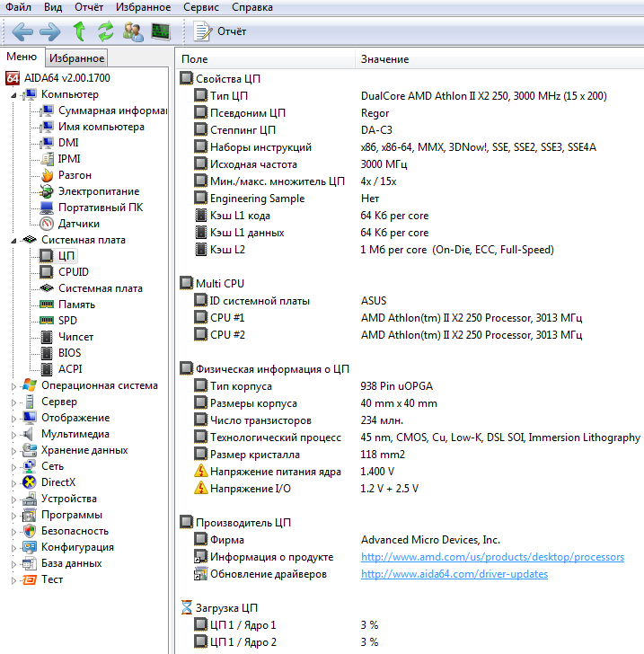Click the Значение column header
Screen dimensions: 644x654
(499, 59)
